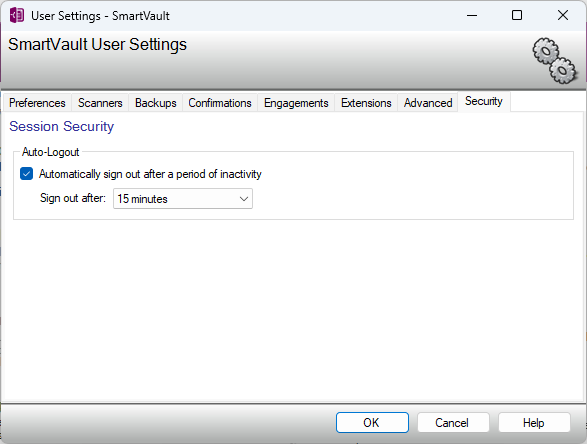
Task: Expand the Sign out after dropdown
Action: [x=183, y=199]
